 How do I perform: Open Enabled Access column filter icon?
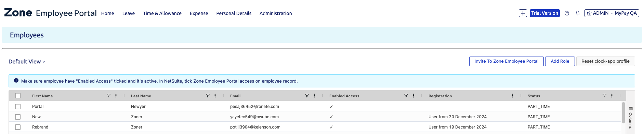coord(406,96)
